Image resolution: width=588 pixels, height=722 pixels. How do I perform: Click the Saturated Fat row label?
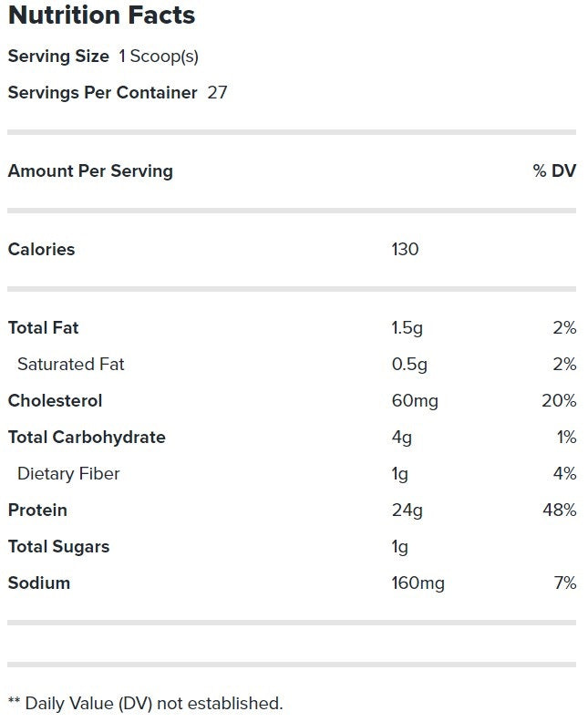[70, 365]
